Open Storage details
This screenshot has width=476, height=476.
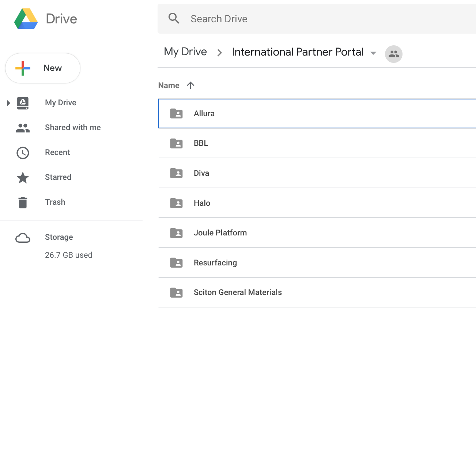[x=59, y=237]
